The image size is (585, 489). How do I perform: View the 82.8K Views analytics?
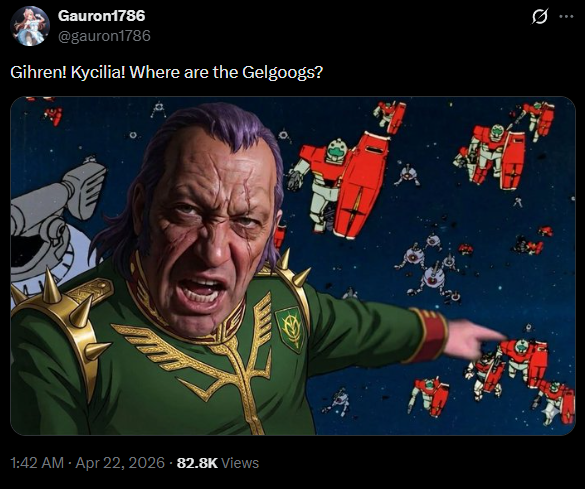(x=218, y=463)
